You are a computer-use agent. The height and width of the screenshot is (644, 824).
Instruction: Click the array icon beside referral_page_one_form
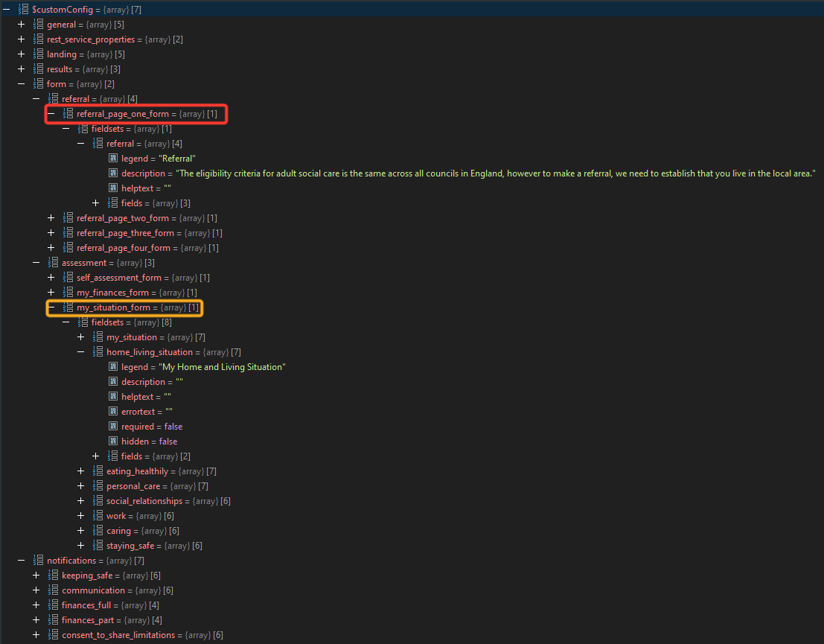68,114
